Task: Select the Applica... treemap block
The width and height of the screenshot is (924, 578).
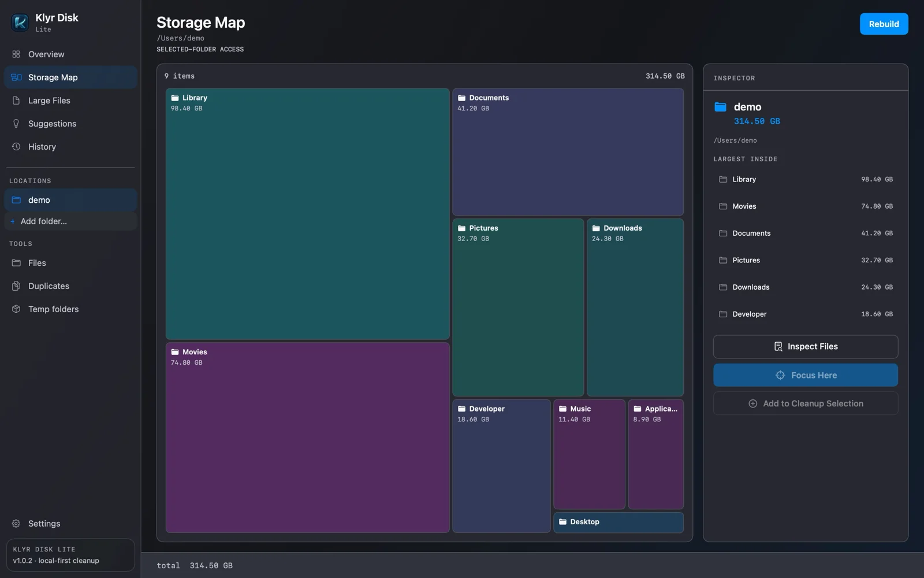Action: [656, 454]
